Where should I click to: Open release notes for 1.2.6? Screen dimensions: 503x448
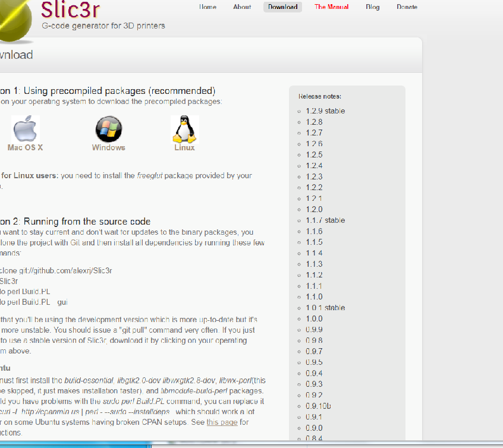314,144
